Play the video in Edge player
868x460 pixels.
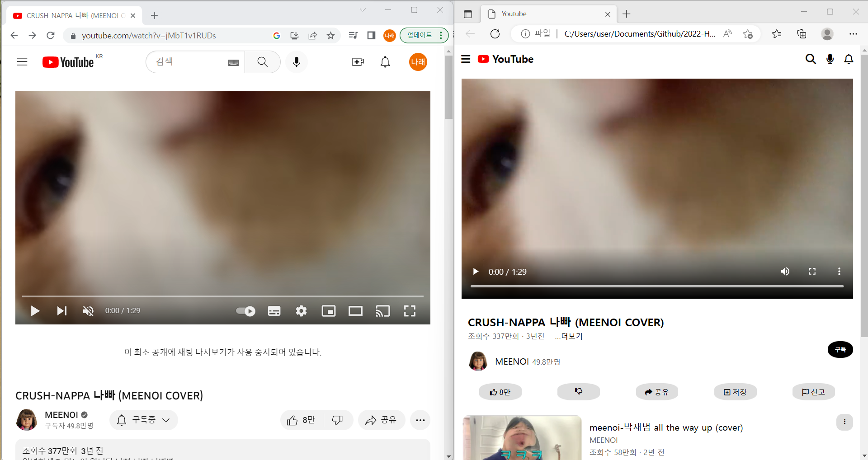tap(475, 272)
